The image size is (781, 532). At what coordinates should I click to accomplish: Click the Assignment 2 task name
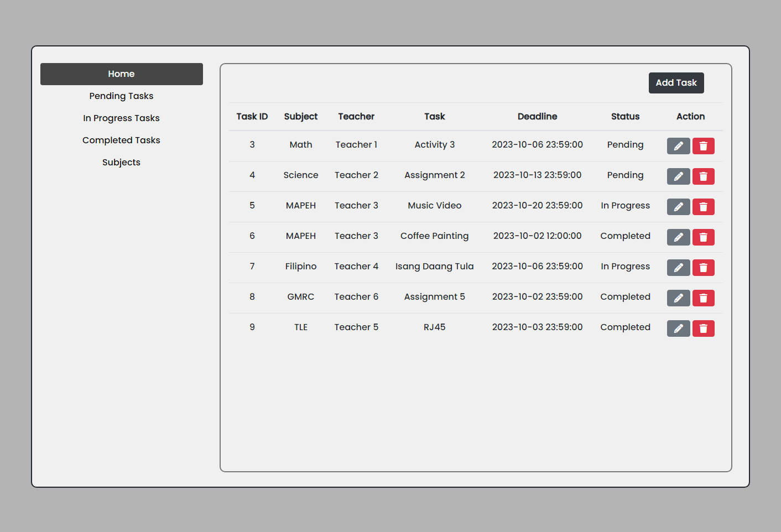[x=435, y=175]
